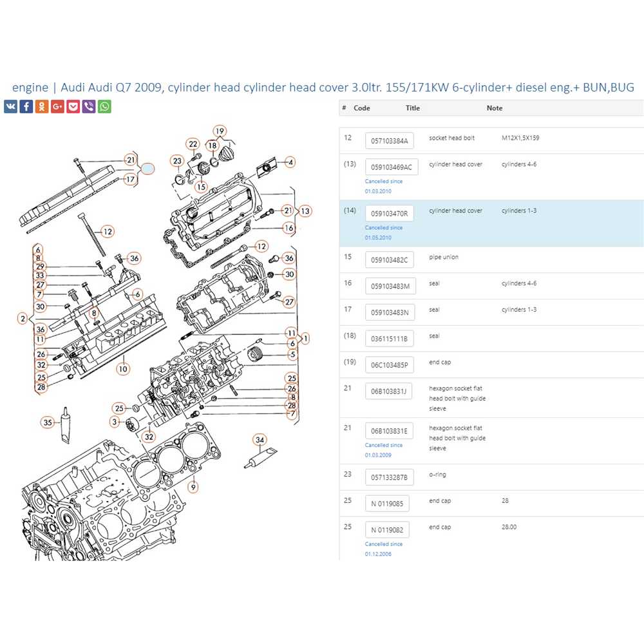644x644 pixels.
Task: Share via the Odnoklassniki icon
Action: tap(42, 107)
